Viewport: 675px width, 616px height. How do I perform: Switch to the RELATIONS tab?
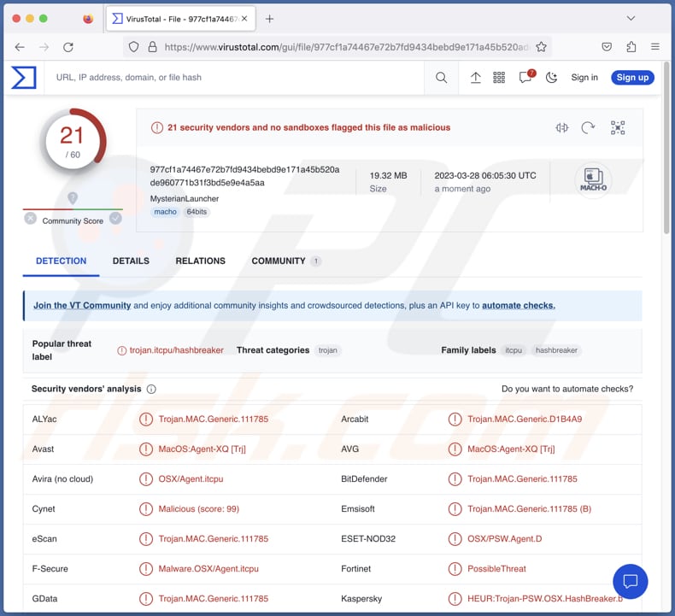click(x=200, y=261)
